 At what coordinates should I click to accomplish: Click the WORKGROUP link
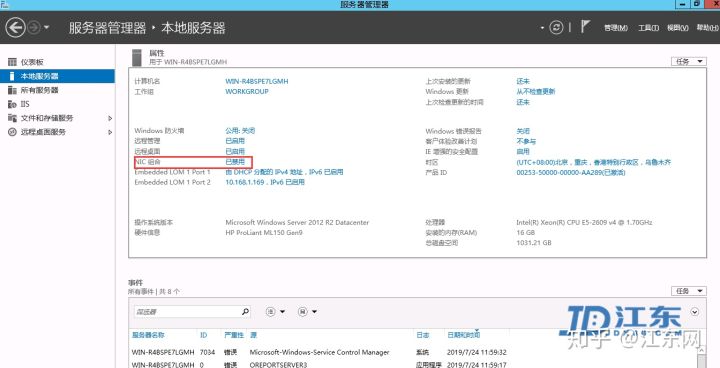point(247,91)
